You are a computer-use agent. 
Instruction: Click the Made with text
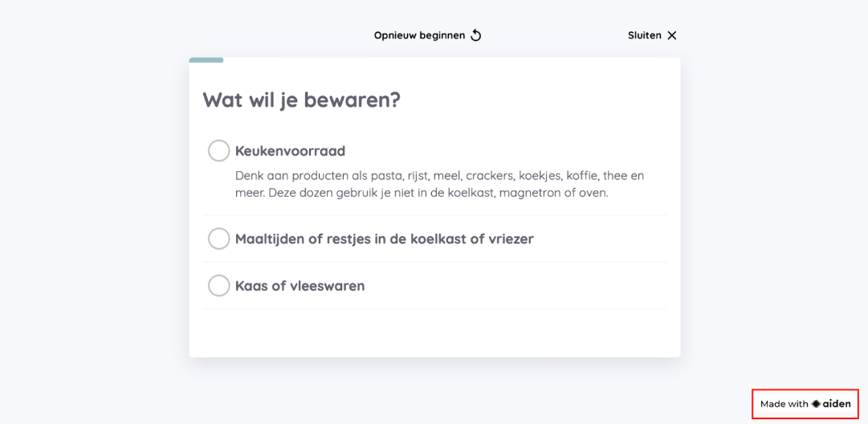(784, 404)
